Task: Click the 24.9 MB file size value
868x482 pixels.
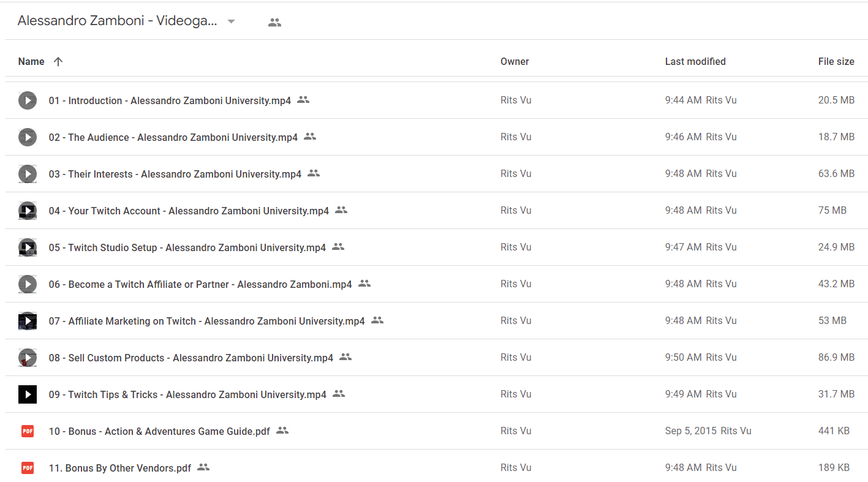Action: pyautogui.click(x=836, y=247)
